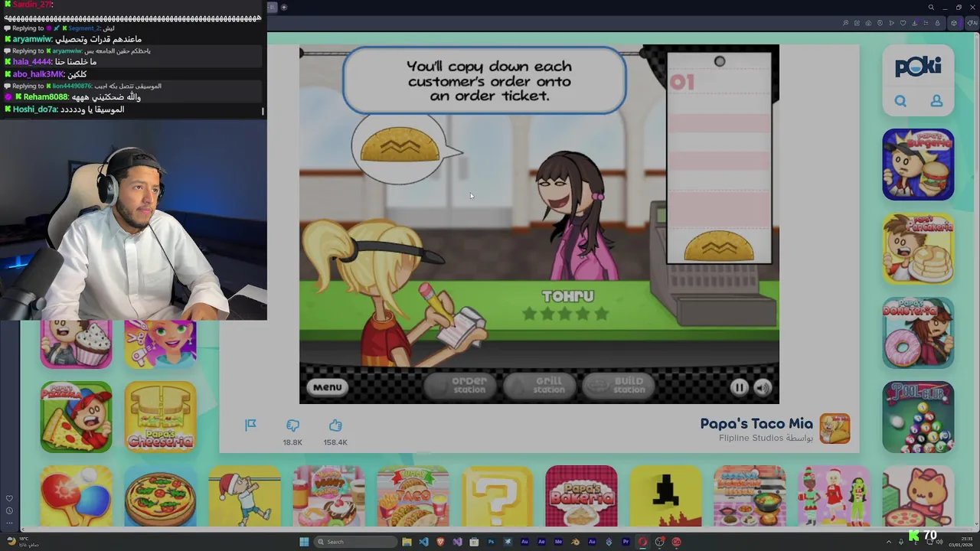Open the taco and fries game thumbnail
The height and width of the screenshot is (551, 980).
pos(413,496)
